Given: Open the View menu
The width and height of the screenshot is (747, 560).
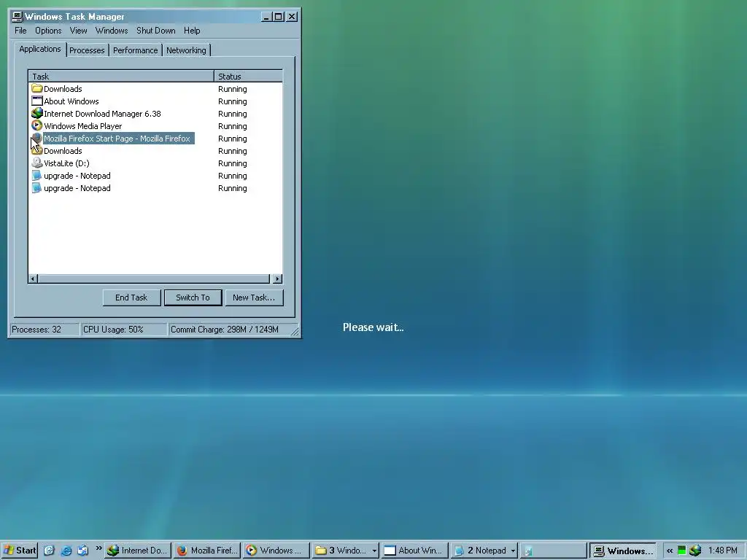Looking at the screenshot, I should (78, 31).
